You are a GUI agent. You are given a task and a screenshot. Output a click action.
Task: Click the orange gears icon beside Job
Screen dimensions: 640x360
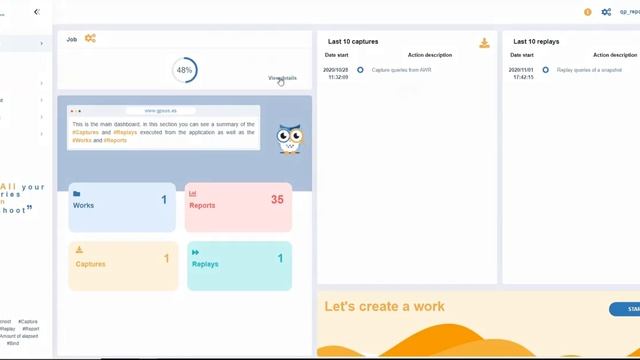pyautogui.click(x=90, y=38)
